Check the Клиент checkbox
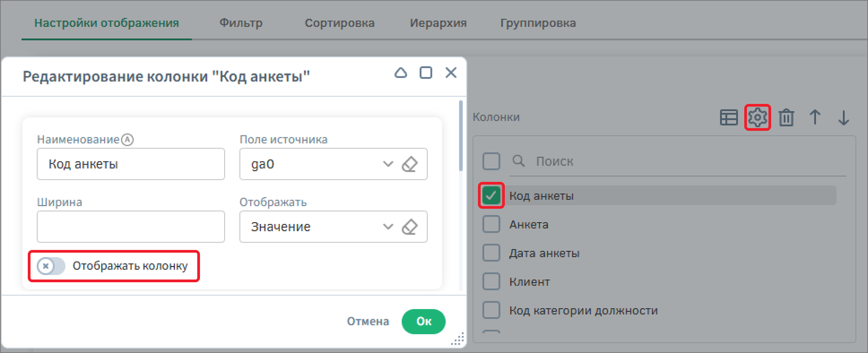The width and height of the screenshot is (868, 353). click(491, 281)
